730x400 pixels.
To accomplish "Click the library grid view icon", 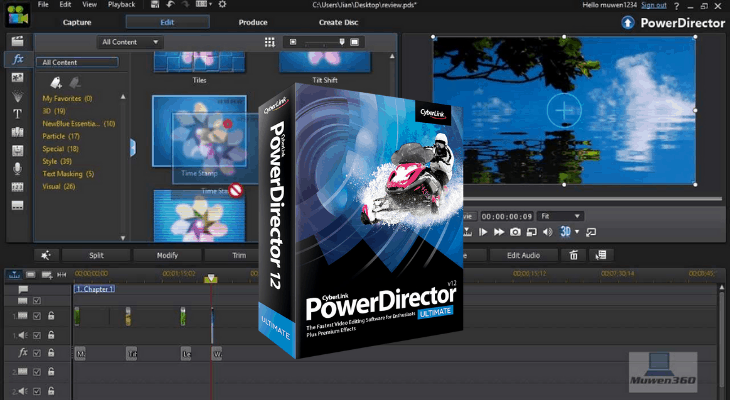I will pos(270,42).
